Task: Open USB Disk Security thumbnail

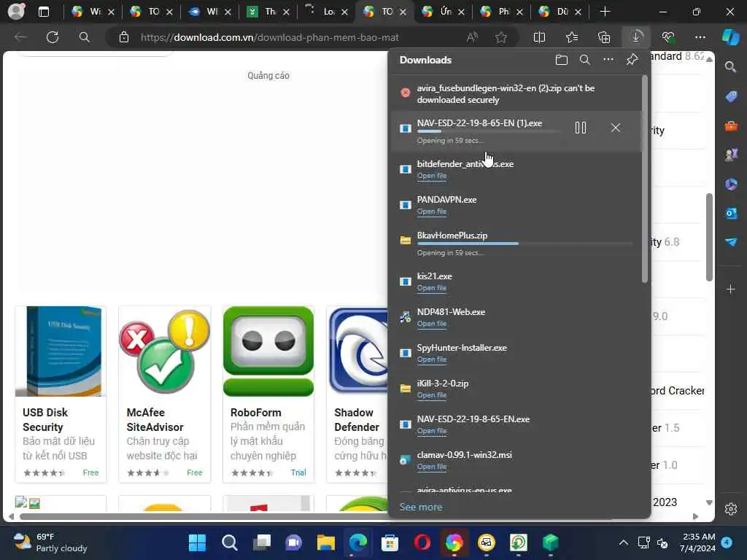Action: pyautogui.click(x=61, y=351)
